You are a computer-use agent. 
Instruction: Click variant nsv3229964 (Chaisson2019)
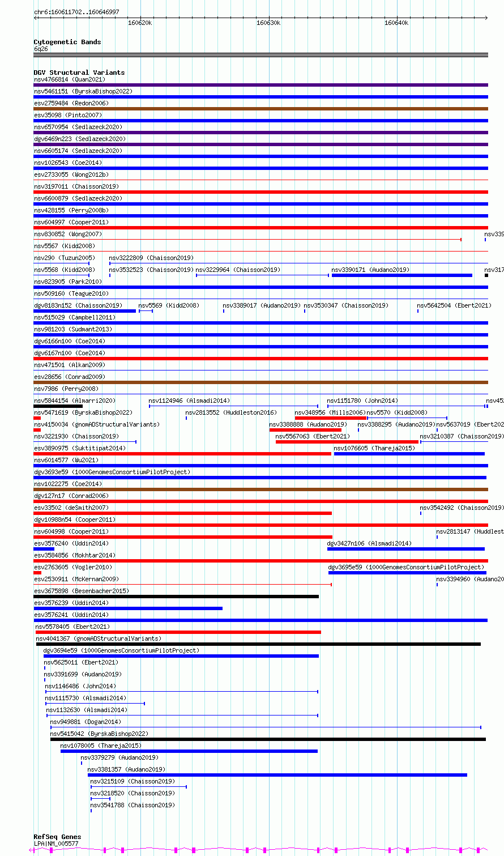coord(238,270)
